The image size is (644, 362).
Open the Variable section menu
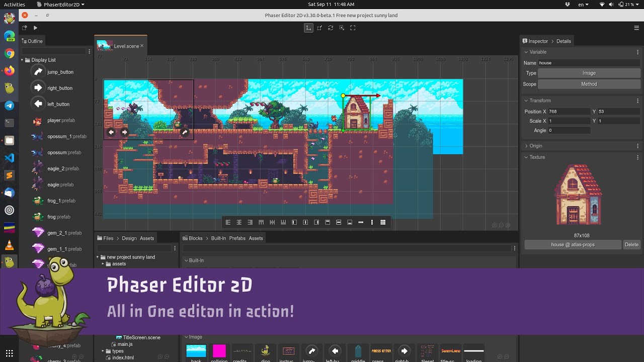(x=638, y=52)
